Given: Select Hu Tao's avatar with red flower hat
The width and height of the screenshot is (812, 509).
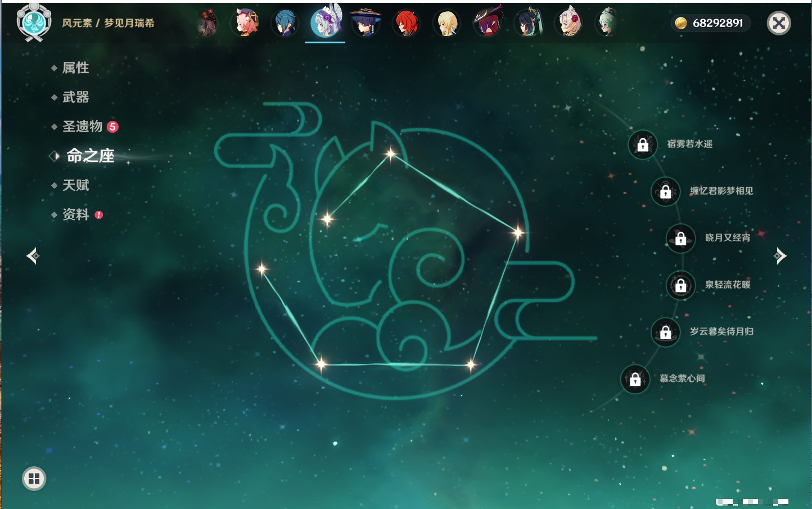Looking at the screenshot, I should (x=207, y=23).
